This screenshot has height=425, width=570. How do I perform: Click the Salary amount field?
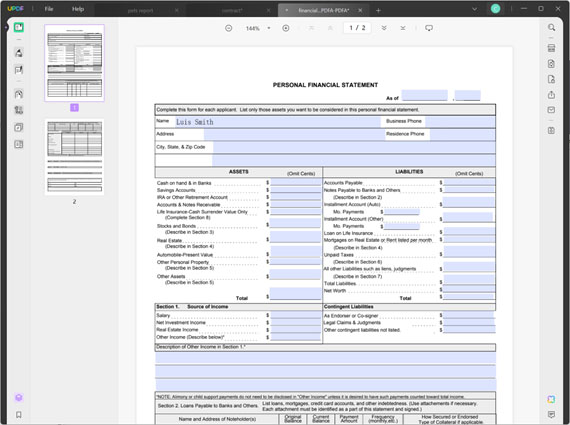click(295, 315)
